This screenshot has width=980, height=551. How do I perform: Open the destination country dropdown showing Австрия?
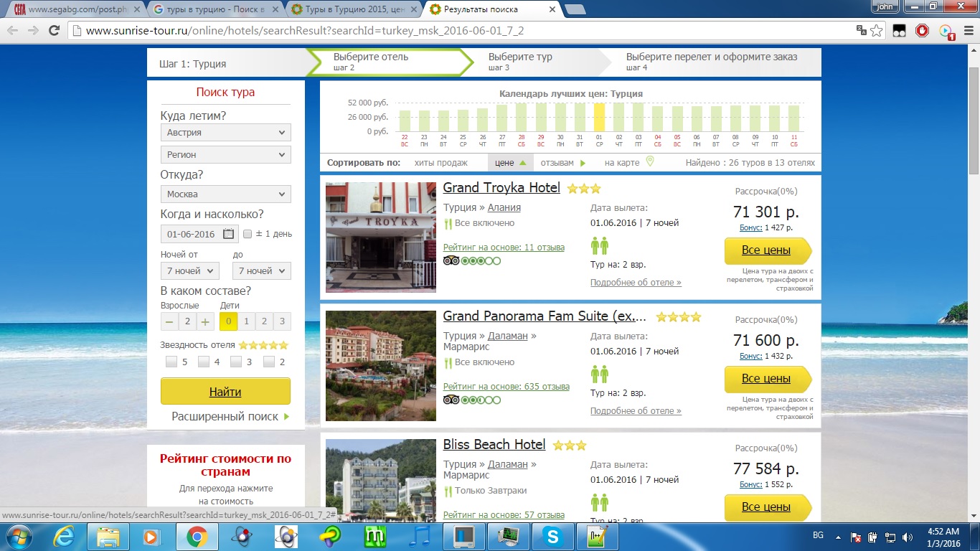225,133
